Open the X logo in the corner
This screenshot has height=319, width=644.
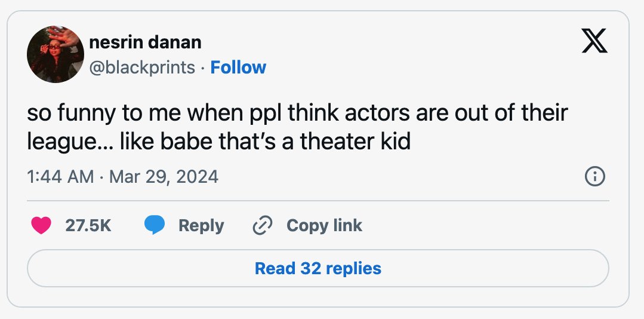tap(594, 42)
